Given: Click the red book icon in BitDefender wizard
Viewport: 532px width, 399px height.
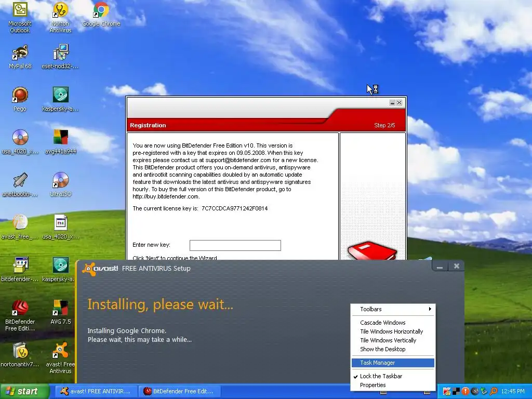Looking at the screenshot, I should [x=372, y=251].
